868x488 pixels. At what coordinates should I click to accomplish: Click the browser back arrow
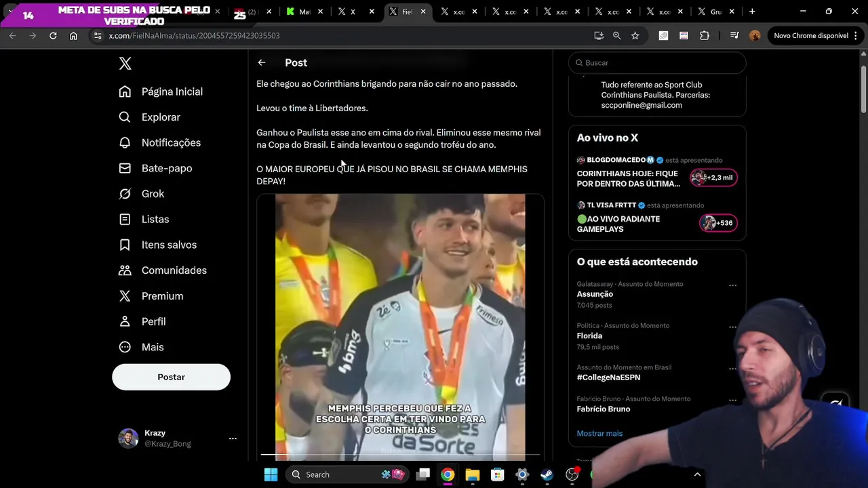tap(12, 35)
